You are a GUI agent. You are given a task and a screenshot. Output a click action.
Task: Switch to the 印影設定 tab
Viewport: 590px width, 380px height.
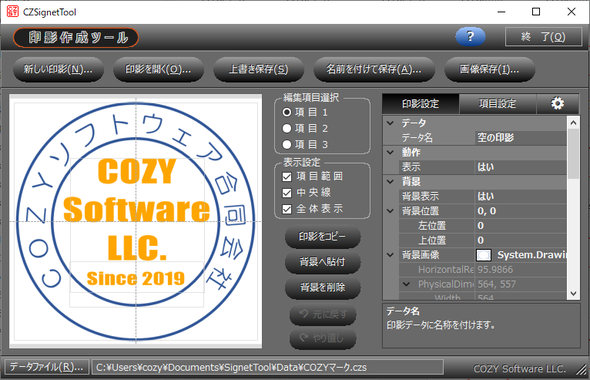pyautogui.click(x=421, y=103)
